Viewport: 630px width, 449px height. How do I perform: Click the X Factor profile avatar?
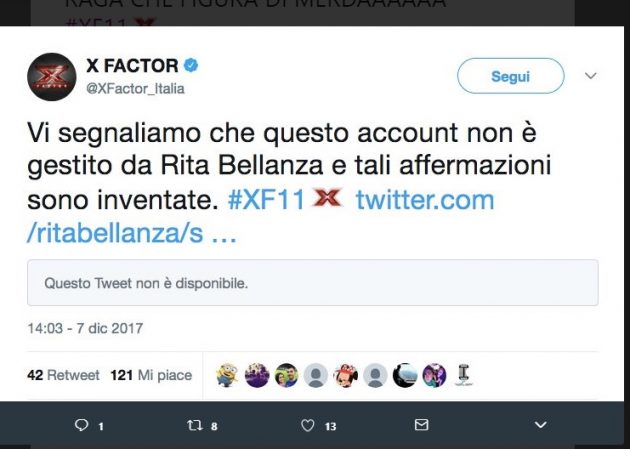coord(52,77)
